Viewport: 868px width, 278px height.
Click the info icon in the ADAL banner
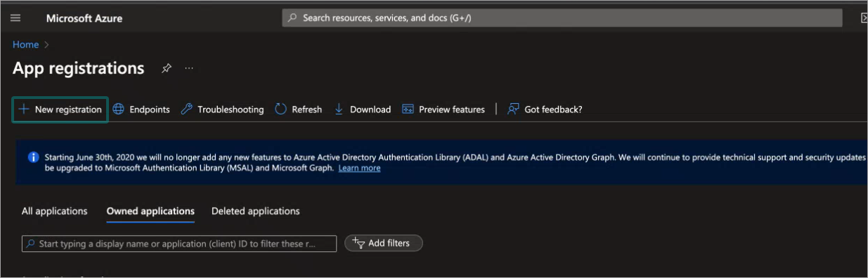pos(33,157)
